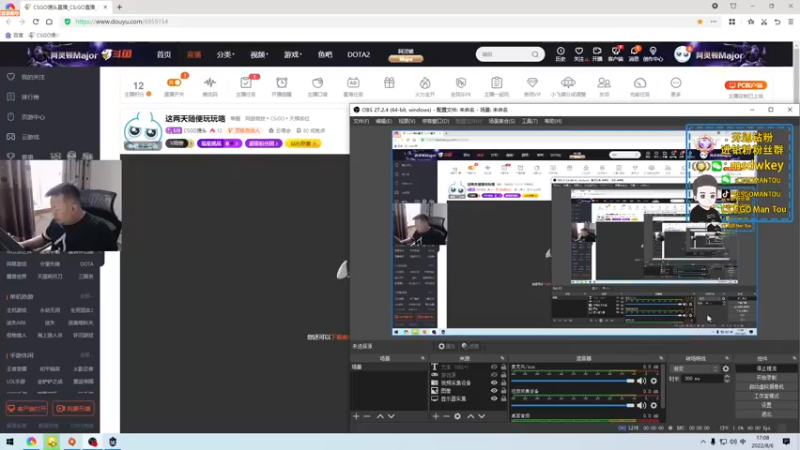This screenshot has width=800, height=450.
Task: Open the gift box icon in streamer toolbar
Action: point(389,83)
